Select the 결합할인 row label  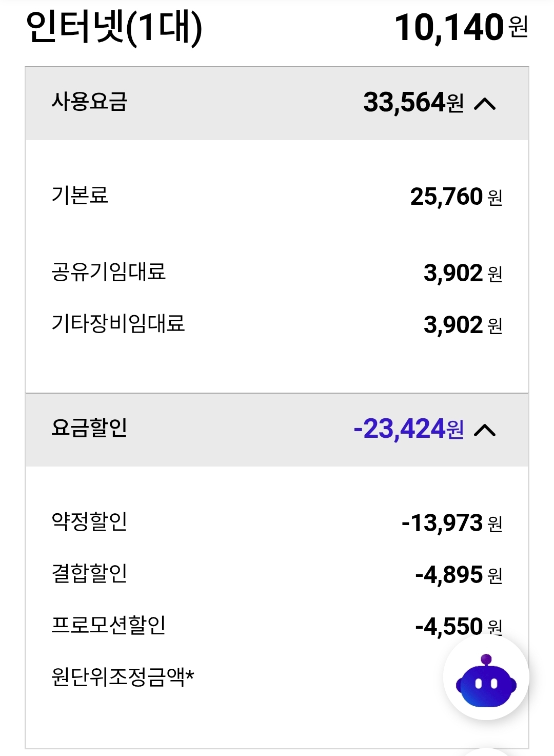coord(90,573)
